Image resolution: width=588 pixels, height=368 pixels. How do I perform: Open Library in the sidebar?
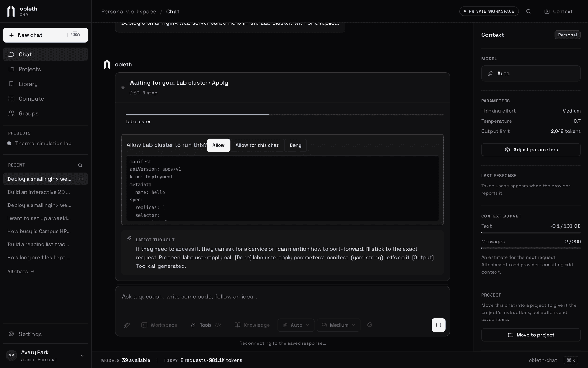45,84
